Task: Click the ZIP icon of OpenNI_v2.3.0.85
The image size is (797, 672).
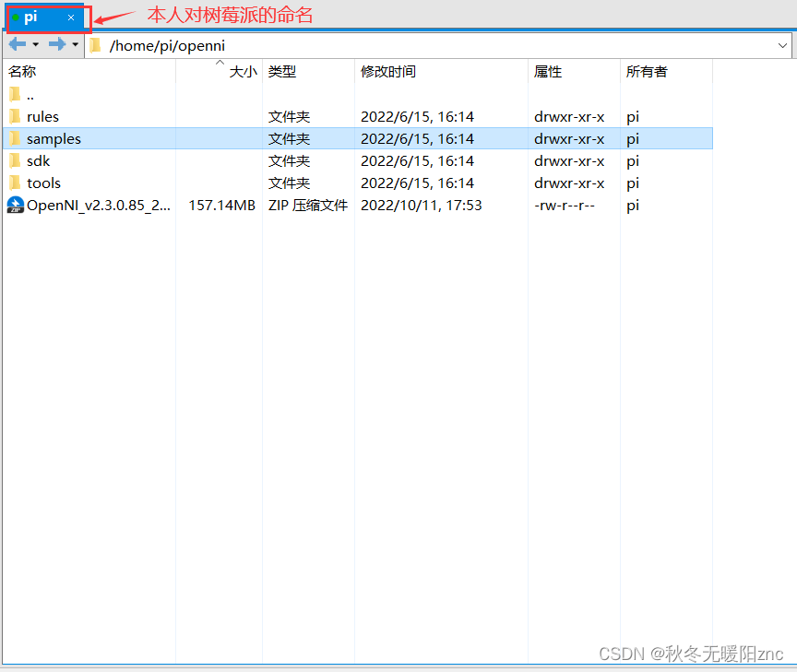Action: [15, 205]
